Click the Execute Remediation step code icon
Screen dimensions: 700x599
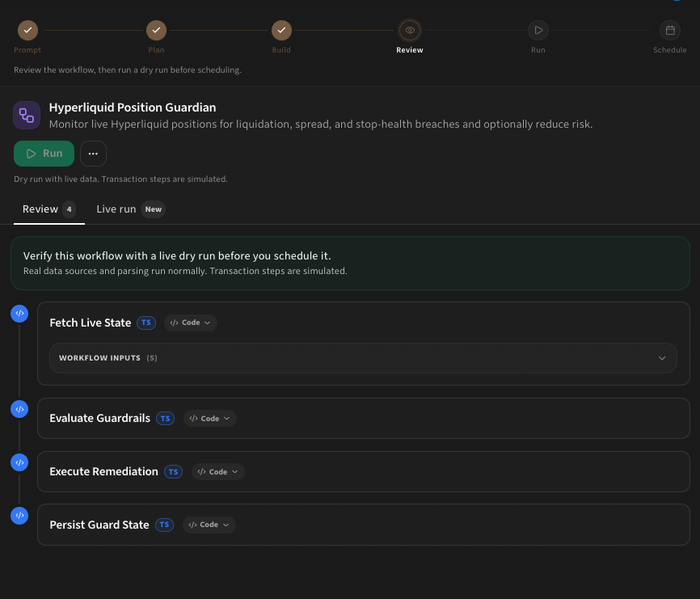point(19,462)
